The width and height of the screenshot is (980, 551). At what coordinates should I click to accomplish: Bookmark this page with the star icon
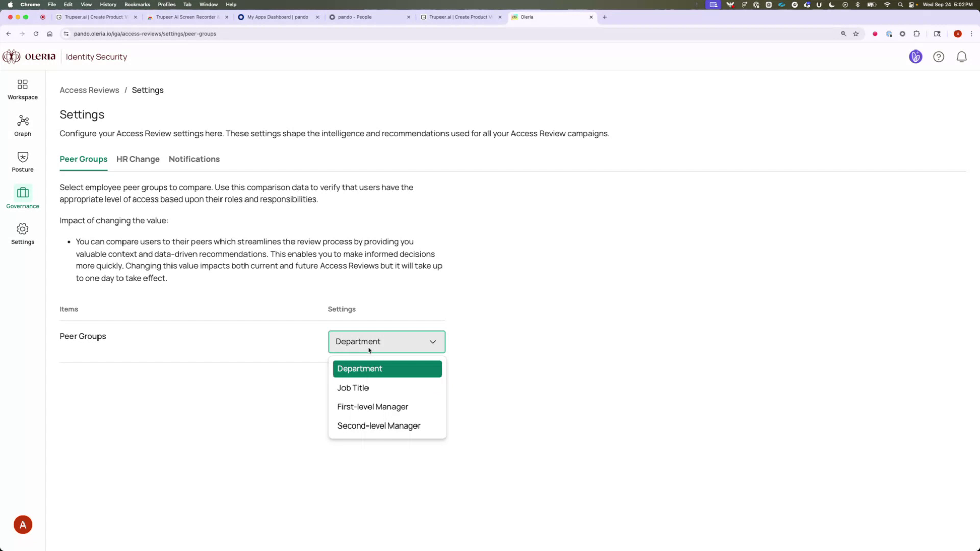pos(856,34)
